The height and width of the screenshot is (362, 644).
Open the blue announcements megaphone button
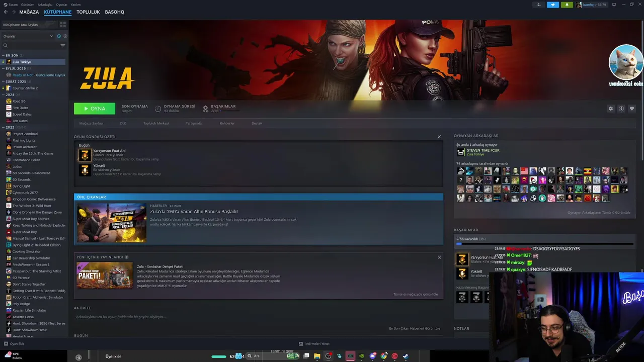pos(552,5)
